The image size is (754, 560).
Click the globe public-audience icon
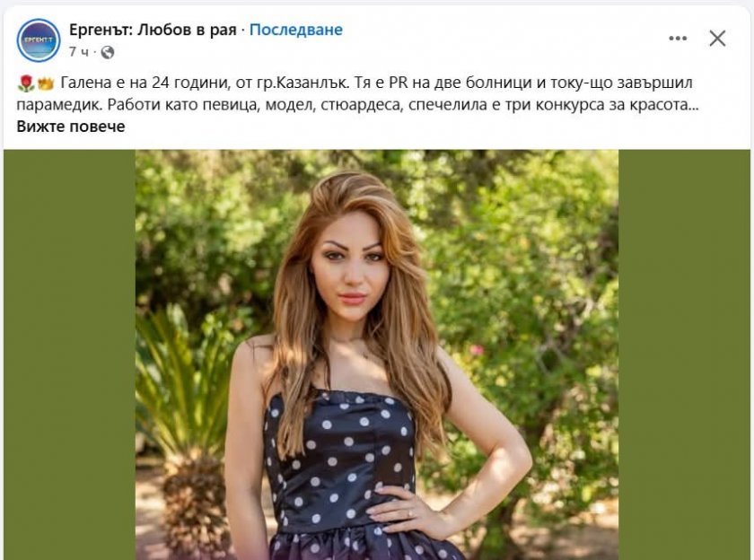coord(107,52)
